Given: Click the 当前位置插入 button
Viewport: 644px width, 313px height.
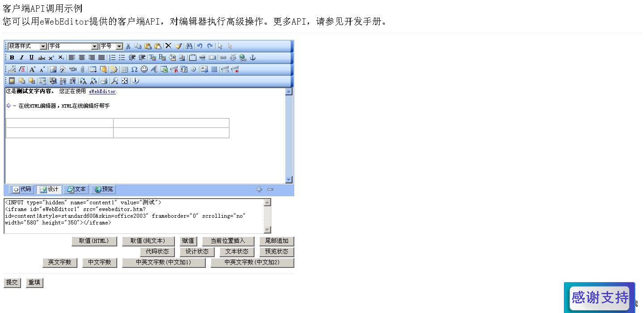Looking at the screenshot, I should (228, 241).
